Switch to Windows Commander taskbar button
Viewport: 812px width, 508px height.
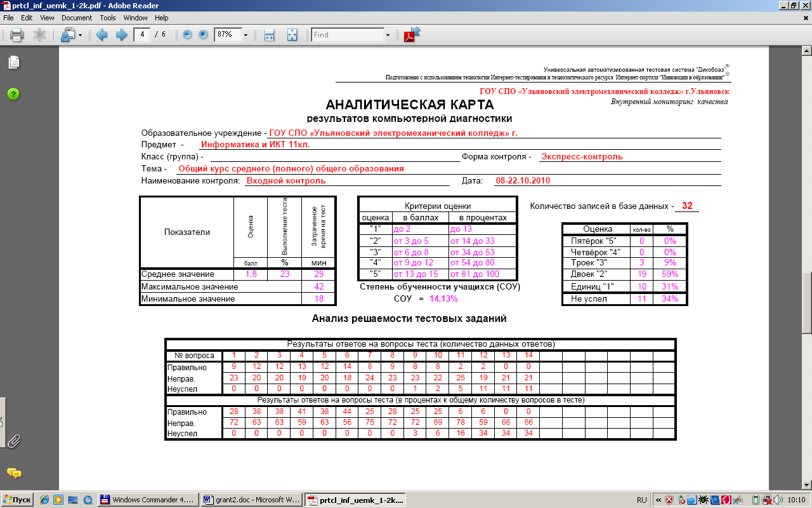pyautogui.click(x=148, y=500)
